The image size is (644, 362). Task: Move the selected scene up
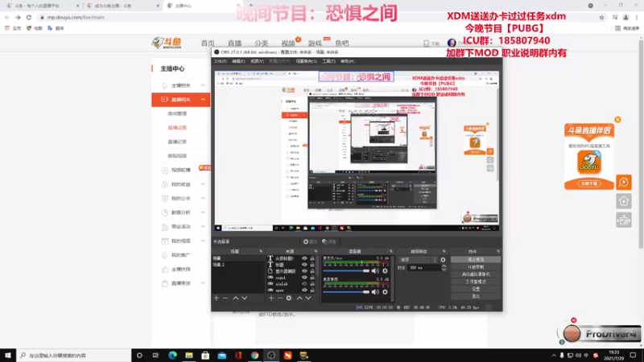click(x=236, y=298)
